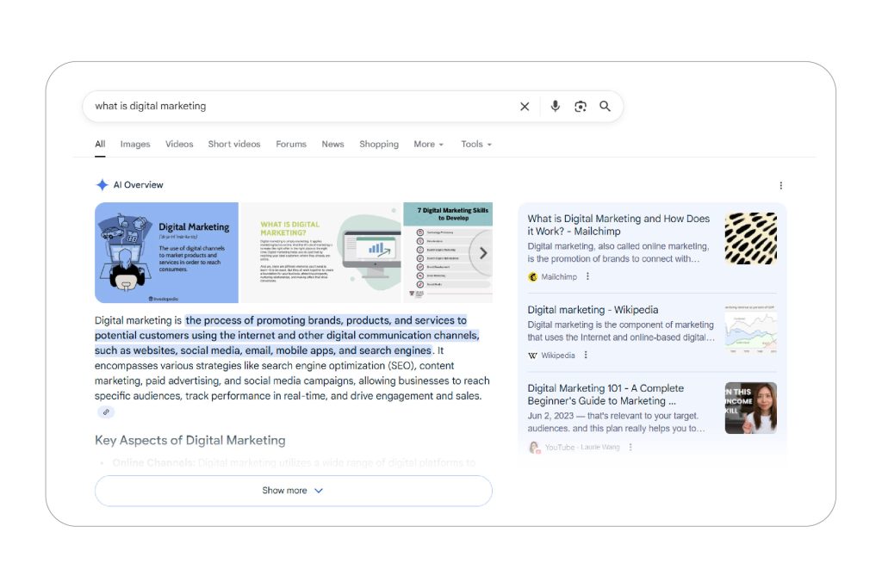Open the Digital marketing - Wikipedia result

pos(593,310)
